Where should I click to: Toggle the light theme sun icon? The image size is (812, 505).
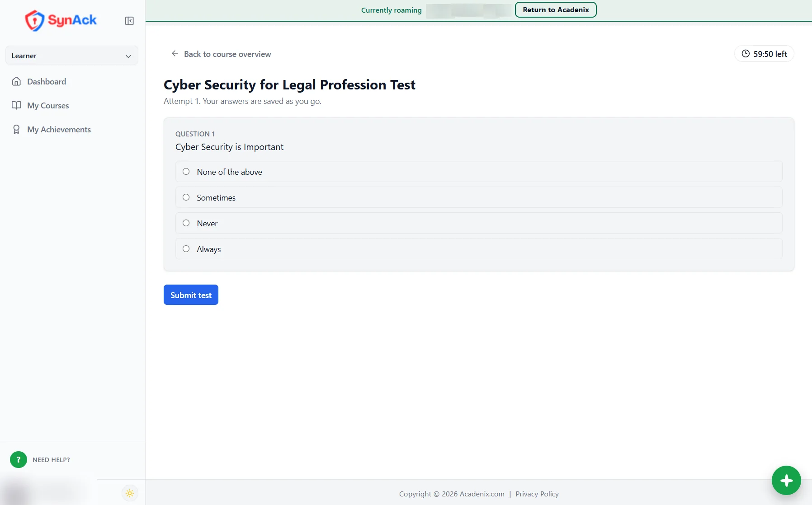click(130, 493)
